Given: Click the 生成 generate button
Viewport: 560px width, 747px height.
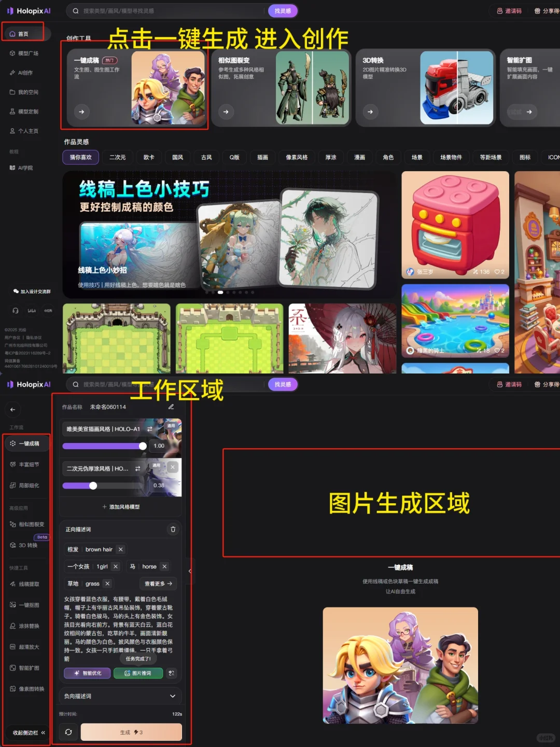Looking at the screenshot, I should point(131,732).
